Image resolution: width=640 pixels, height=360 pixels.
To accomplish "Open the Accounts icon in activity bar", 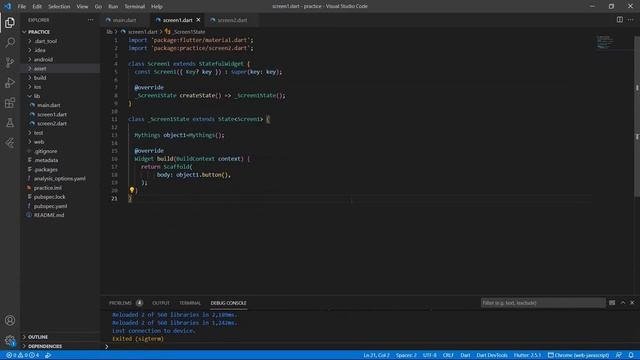I will pyautogui.click(x=10, y=320).
